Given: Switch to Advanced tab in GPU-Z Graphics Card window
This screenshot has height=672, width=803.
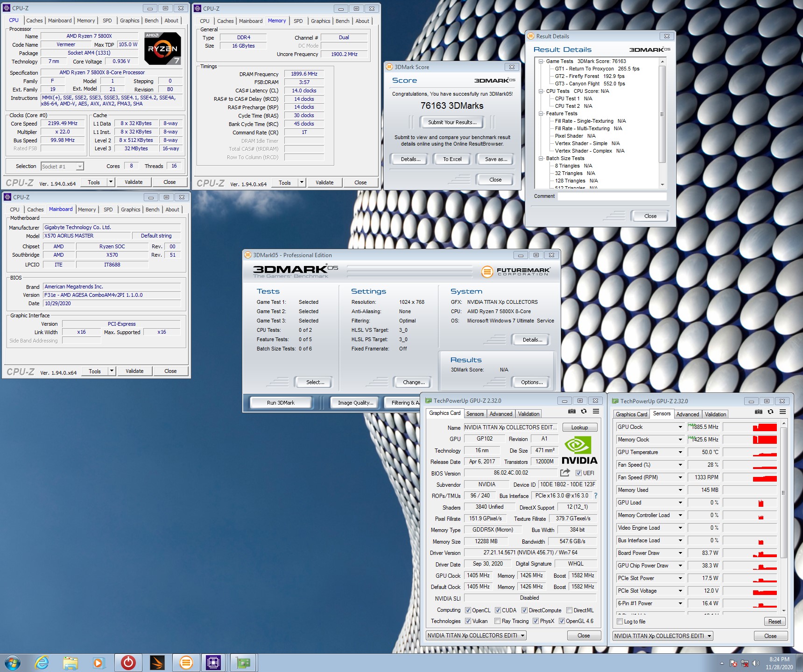Looking at the screenshot, I should point(501,414).
